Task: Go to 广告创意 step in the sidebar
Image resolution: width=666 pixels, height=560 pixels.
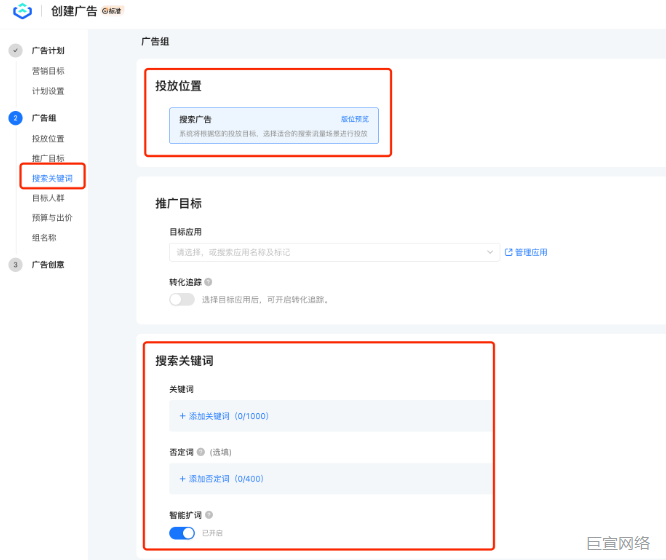Action: click(x=48, y=265)
